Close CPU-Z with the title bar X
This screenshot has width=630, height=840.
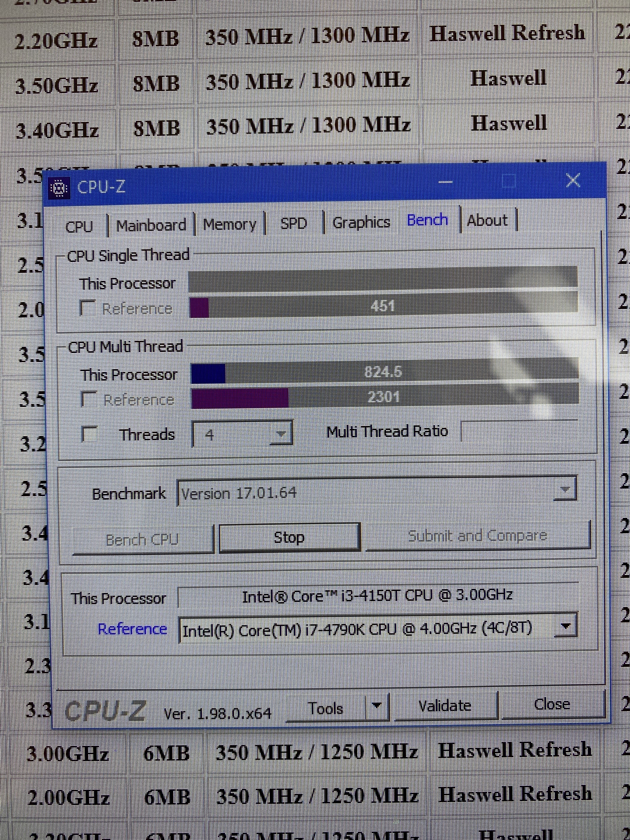(573, 180)
